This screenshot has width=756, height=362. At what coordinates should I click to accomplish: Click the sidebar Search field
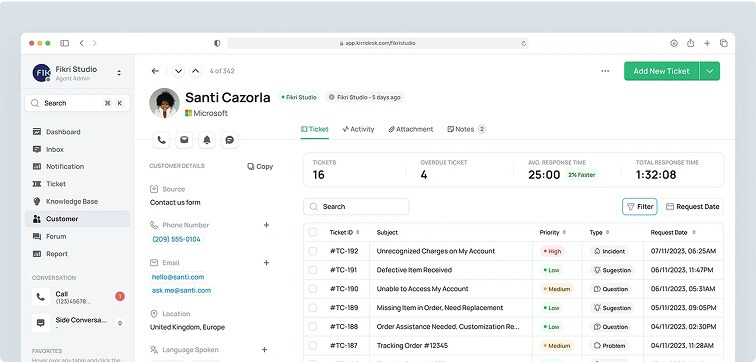click(x=77, y=103)
